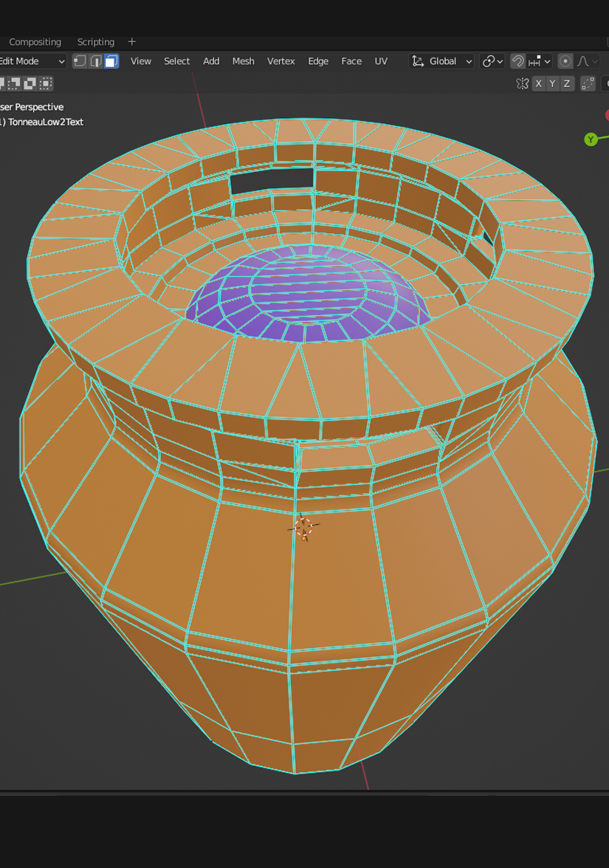The width and height of the screenshot is (609, 868).
Task: Click the green Y axis gizmo ball
Action: (591, 139)
